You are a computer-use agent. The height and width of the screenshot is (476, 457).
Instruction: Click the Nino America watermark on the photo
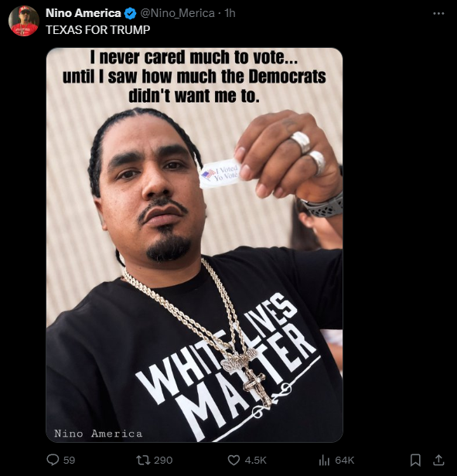[98, 433]
